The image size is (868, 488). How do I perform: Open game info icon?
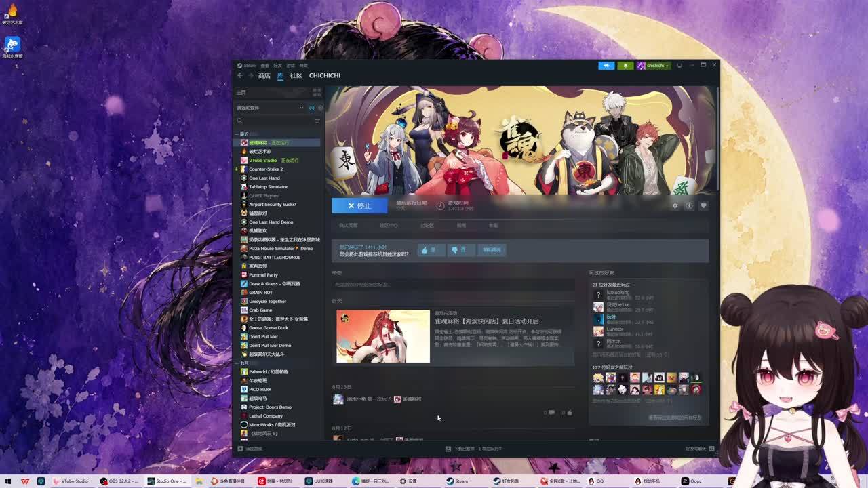689,205
